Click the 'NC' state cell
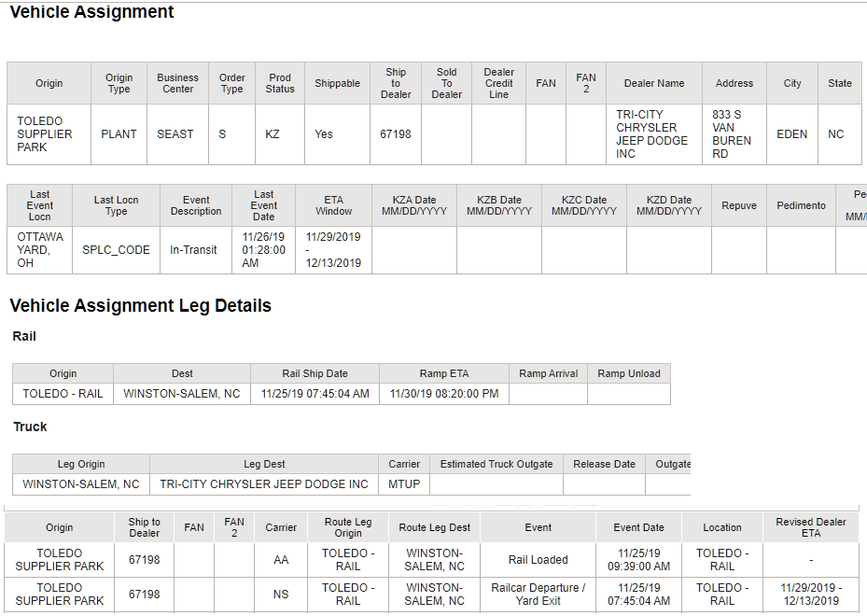 839,133
